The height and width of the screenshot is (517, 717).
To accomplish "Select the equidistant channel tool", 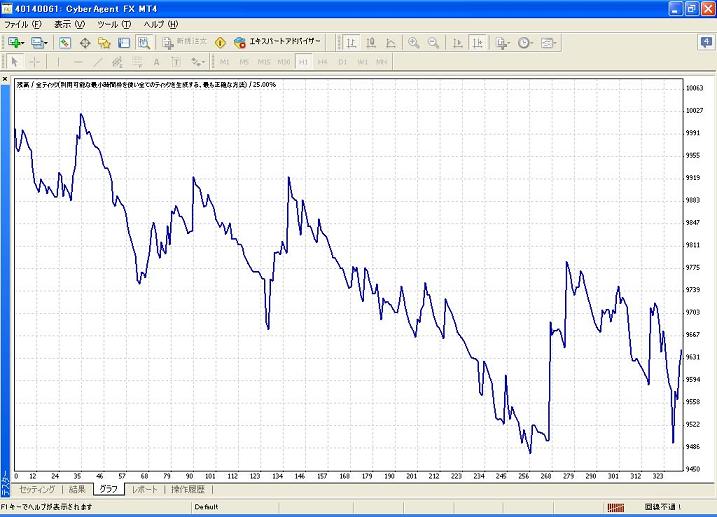I will pyautogui.click(x=117, y=61).
